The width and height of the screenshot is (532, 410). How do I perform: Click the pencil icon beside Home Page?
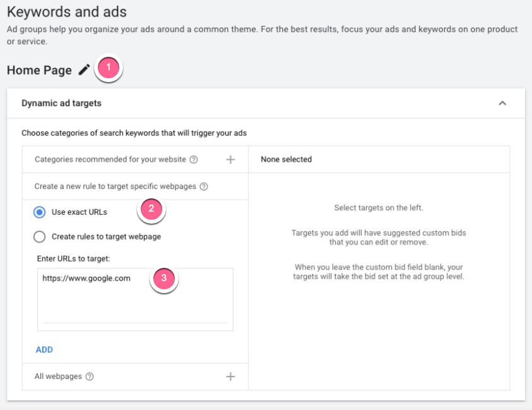click(84, 70)
